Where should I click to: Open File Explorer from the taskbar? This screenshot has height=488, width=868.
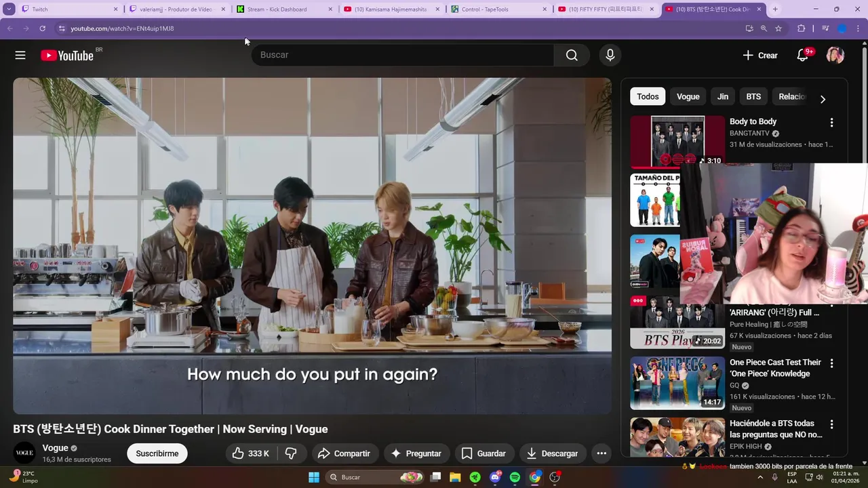tap(455, 477)
